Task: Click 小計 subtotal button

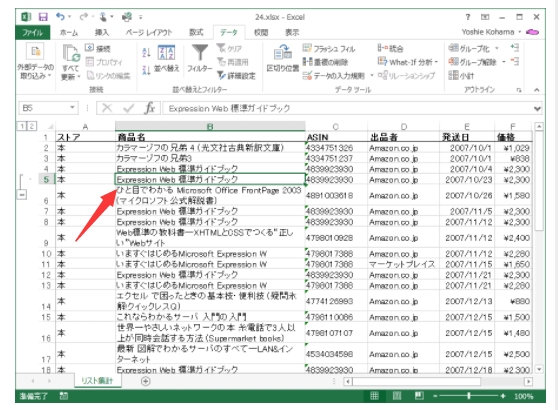Action: coord(462,75)
